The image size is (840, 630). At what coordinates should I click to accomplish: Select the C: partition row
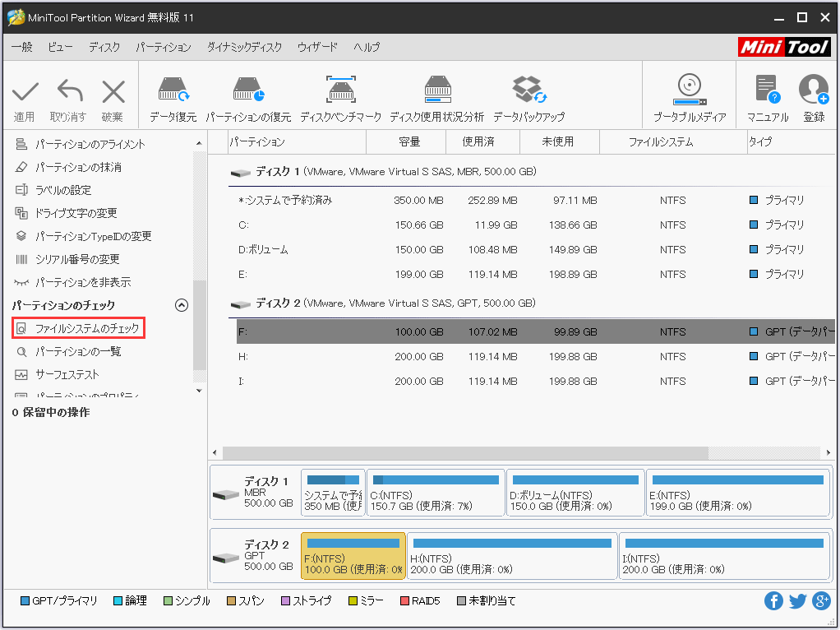pos(536,225)
